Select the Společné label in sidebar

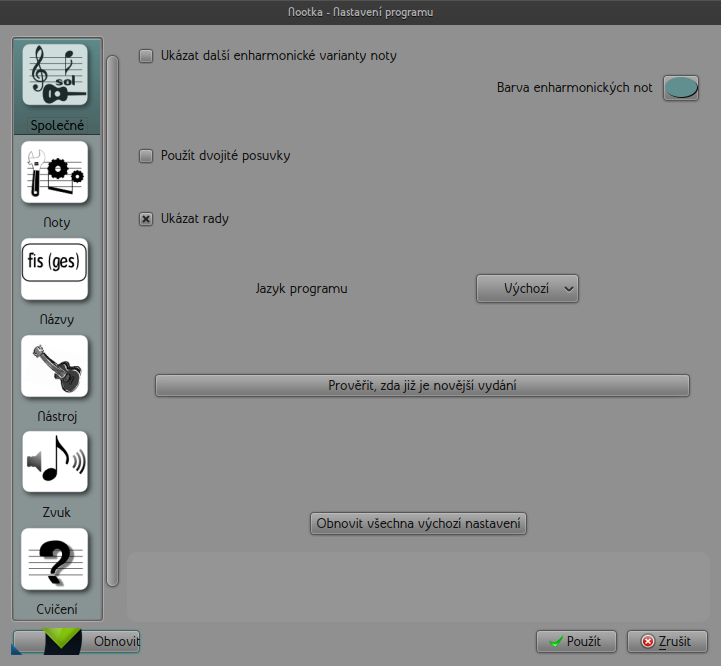[x=57, y=125]
